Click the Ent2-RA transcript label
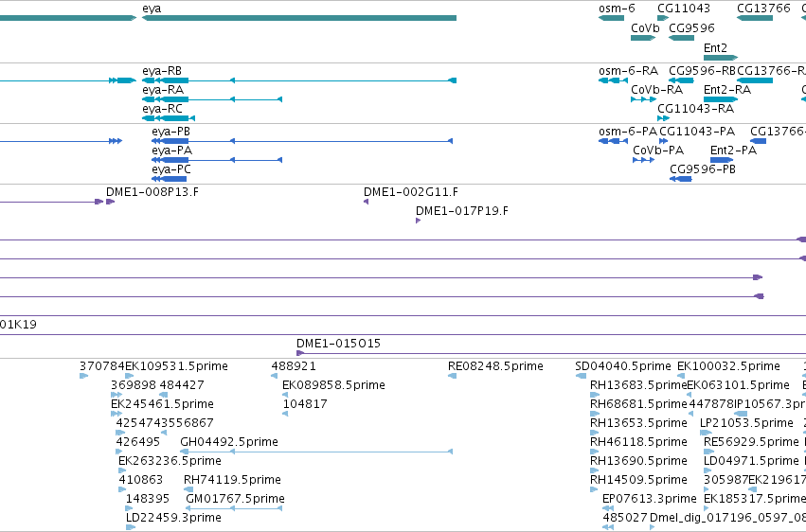The width and height of the screenshot is (806, 532). click(726, 90)
